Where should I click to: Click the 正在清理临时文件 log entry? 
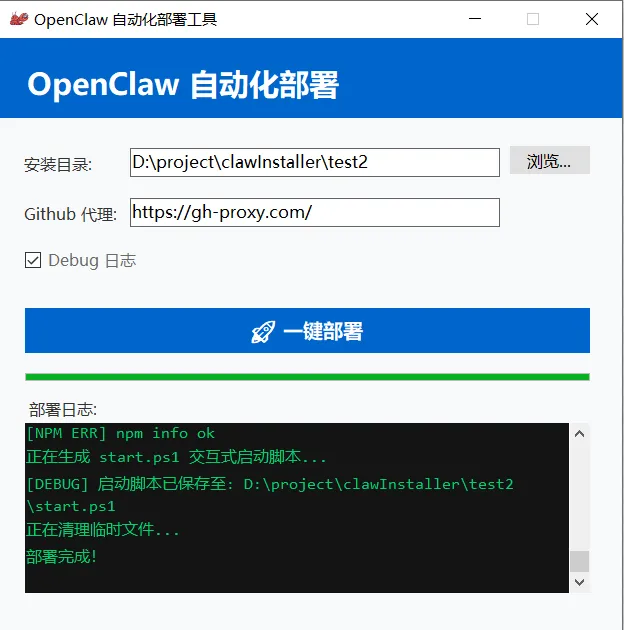click(102, 530)
